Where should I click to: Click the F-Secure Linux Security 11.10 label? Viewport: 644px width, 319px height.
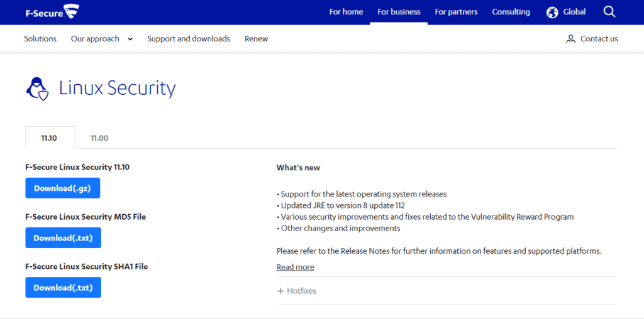77,167
